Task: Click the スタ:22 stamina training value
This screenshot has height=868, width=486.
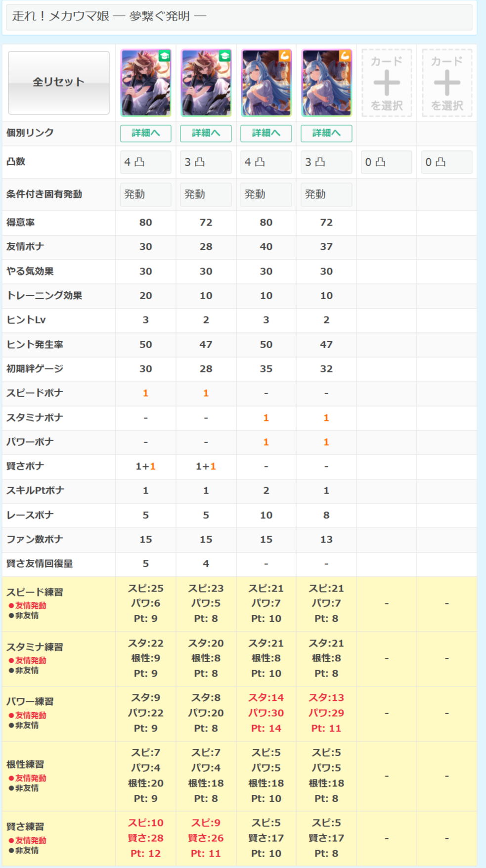Action: click(x=146, y=643)
